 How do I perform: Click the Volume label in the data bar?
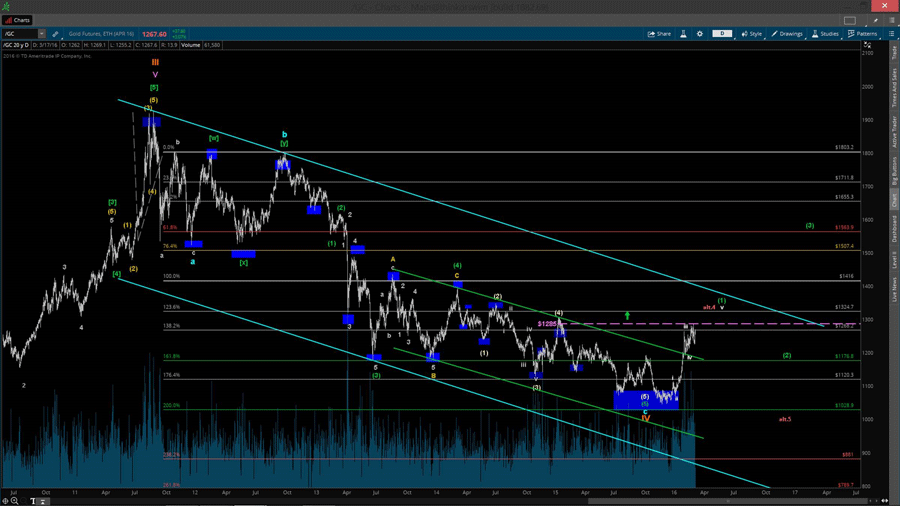click(190, 45)
